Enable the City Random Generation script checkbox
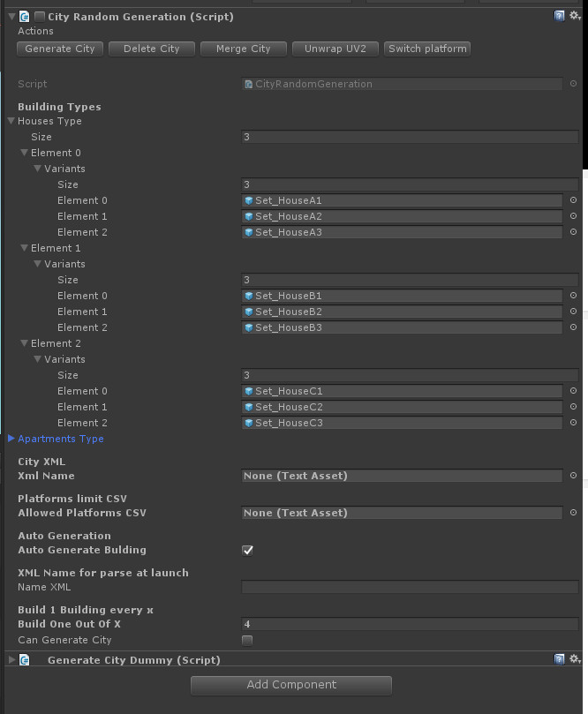The height and width of the screenshot is (714, 588). click(40, 17)
